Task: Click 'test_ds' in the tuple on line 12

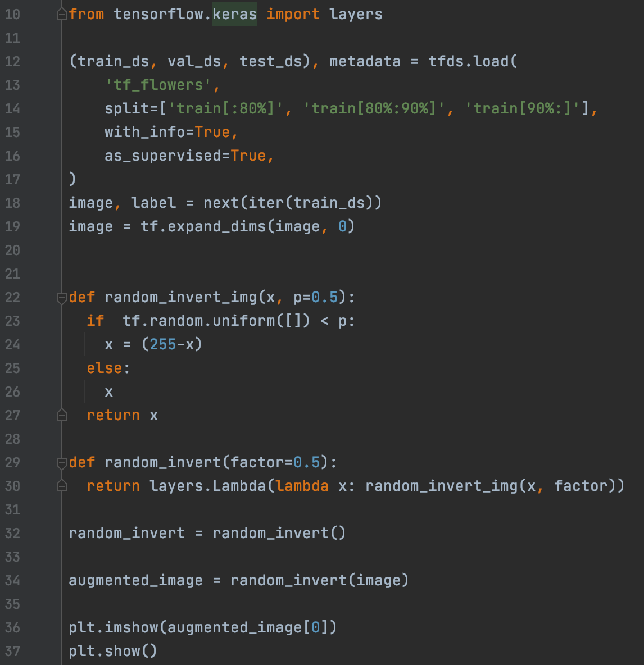Action: (271, 61)
